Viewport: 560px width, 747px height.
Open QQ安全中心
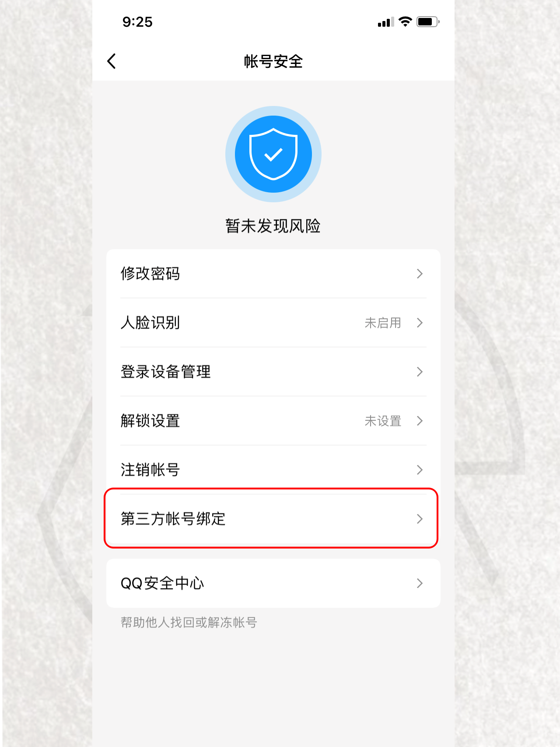[x=273, y=583]
